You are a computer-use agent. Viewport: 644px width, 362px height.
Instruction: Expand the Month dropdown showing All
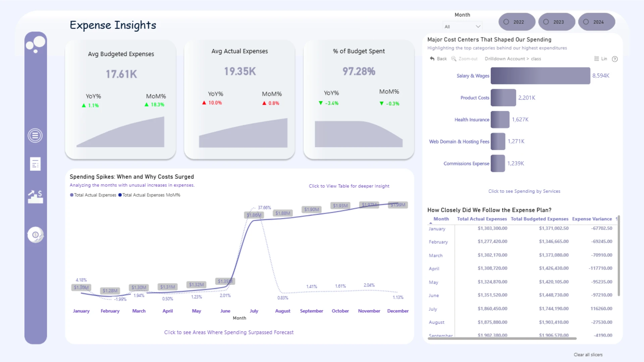point(463,26)
